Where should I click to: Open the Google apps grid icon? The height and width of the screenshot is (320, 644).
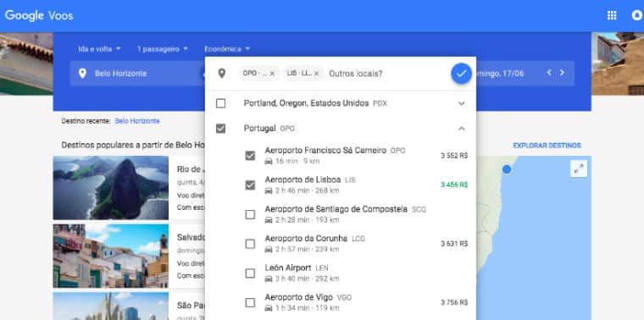(x=612, y=15)
